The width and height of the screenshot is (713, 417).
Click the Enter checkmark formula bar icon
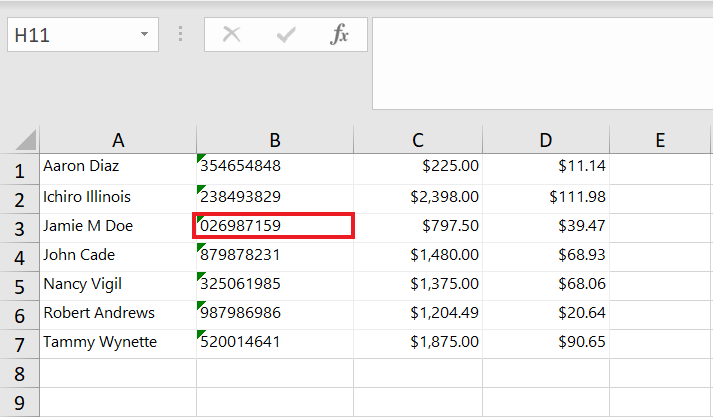point(286,35)
